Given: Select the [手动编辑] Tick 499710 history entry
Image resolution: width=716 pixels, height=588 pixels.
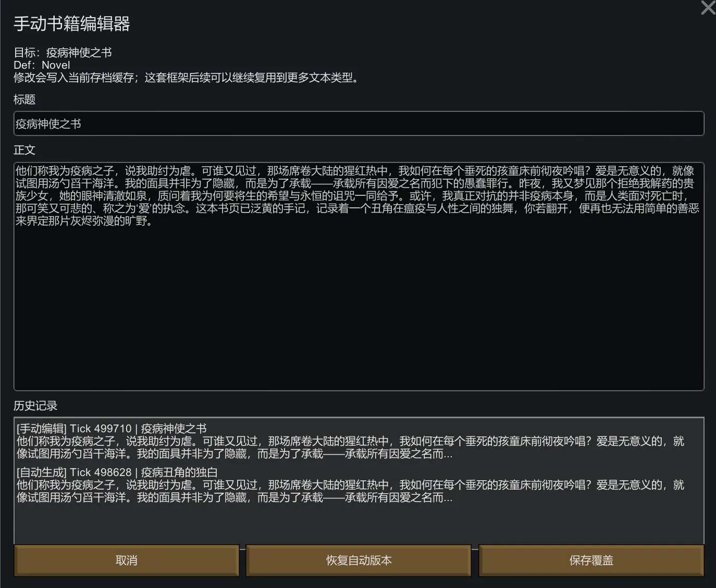Looking at the screenshot, I should (x=112, y=429).
